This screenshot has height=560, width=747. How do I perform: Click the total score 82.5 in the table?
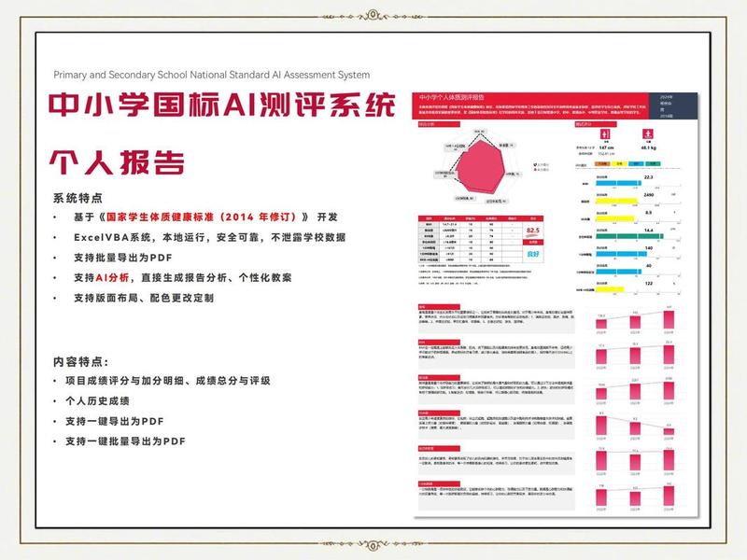tap(532, 231)
